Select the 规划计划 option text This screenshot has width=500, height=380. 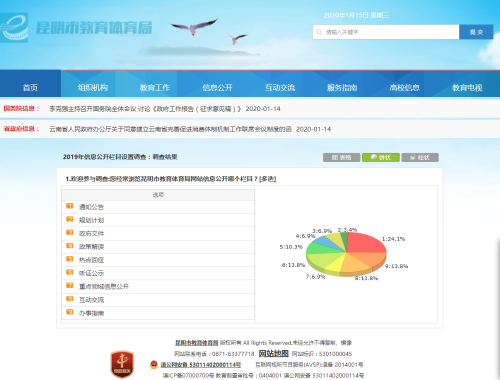(x=91, y=220)
